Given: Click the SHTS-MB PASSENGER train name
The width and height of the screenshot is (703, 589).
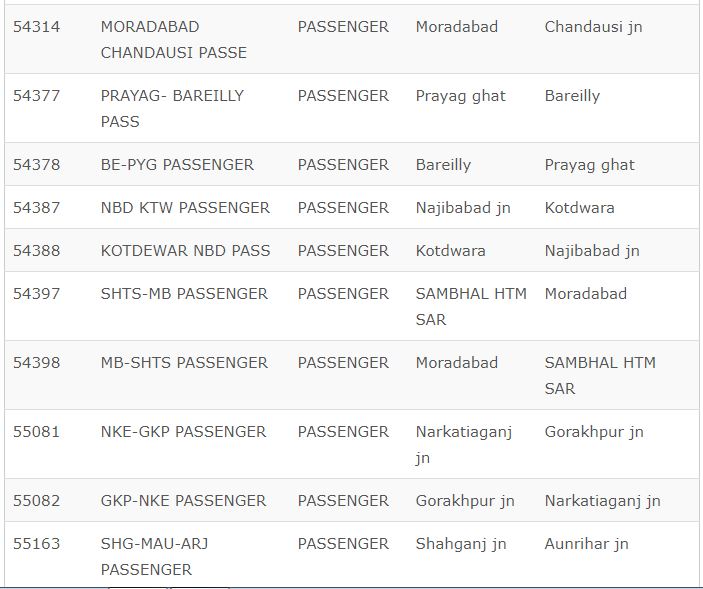Looking at the screenshot, I should tap(184, 294).
